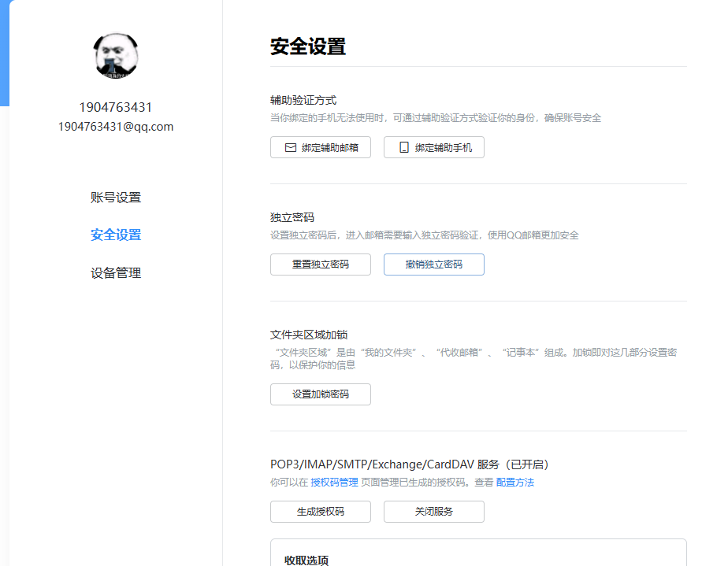728x566 pixels.
Task: Click the 收取选项 panel heading
Action: (306, 560)
